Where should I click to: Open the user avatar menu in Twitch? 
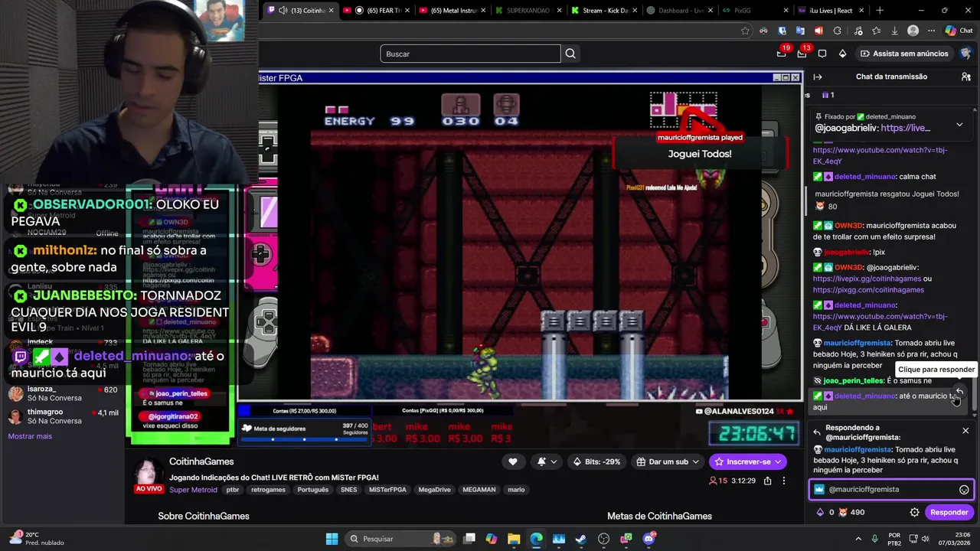[x=965, y=54]
